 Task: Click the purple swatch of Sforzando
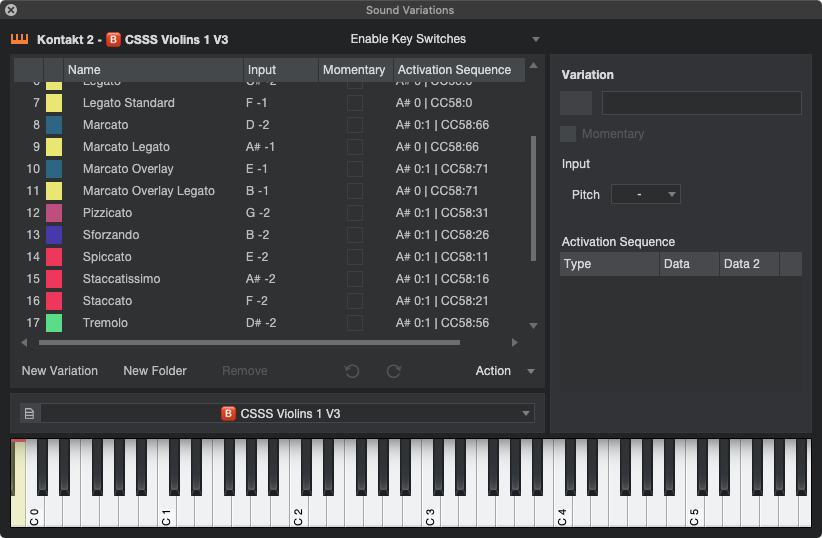54,235
